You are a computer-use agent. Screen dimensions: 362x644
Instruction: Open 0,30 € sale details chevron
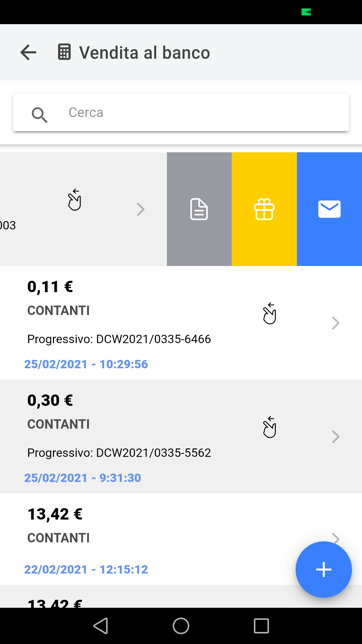[336, 437]
